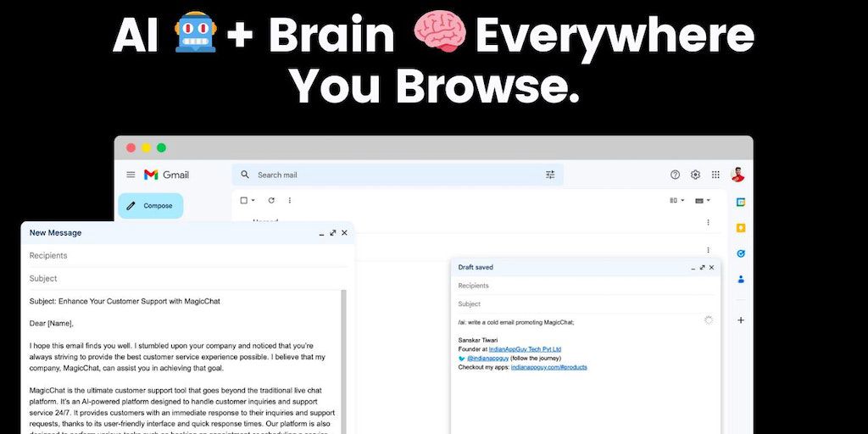
Task: Click the search magnifier icon in Gmail
Action: coord(245,175)
